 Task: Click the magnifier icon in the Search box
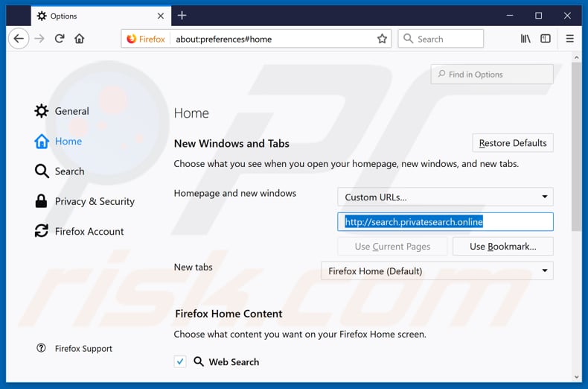click(x=408, y=39)
